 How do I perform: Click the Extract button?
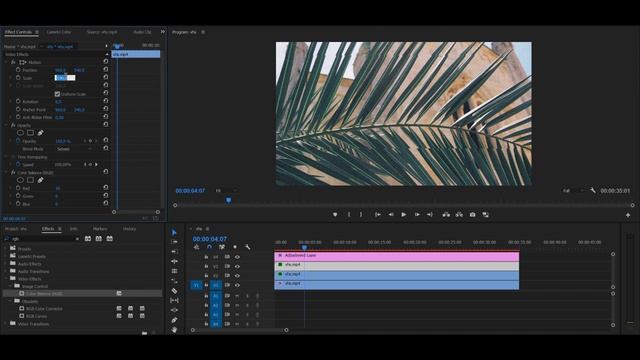459,214
